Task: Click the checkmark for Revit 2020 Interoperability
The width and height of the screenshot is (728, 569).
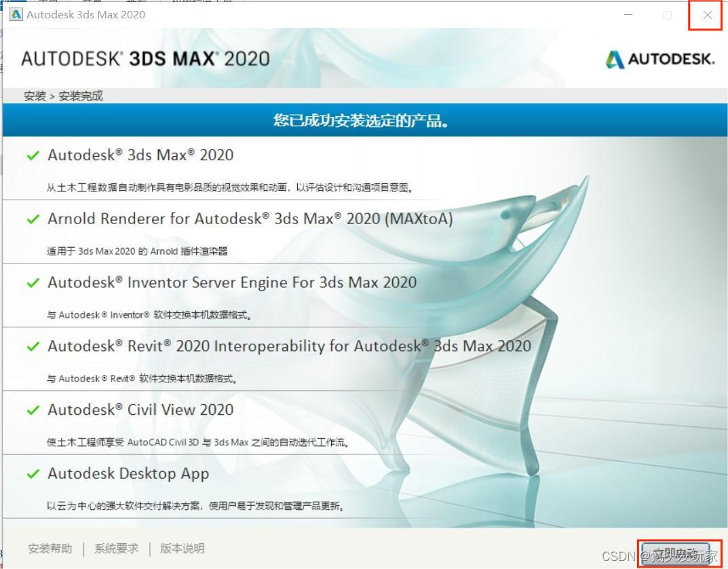Action: [33, 346]
